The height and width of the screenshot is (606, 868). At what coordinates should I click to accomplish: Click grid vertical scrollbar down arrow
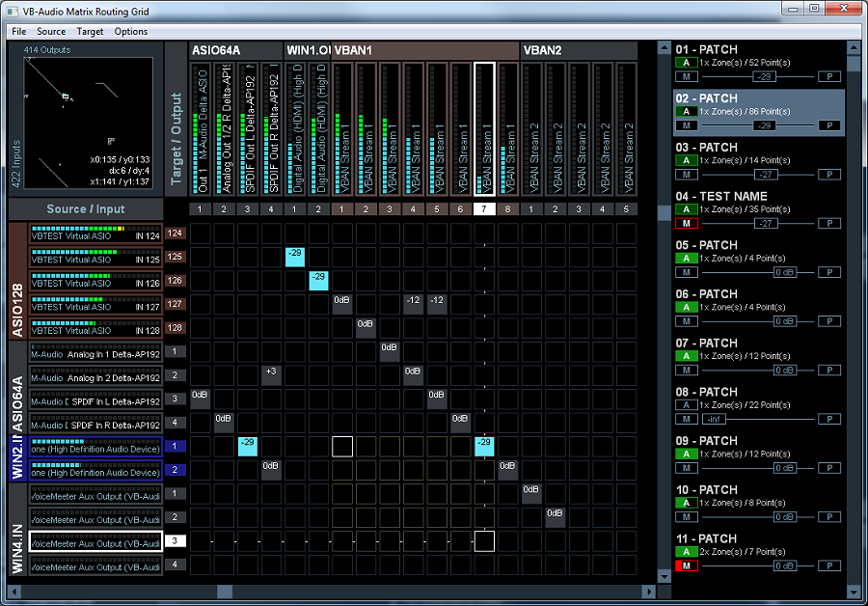click(x=665, y=576)
